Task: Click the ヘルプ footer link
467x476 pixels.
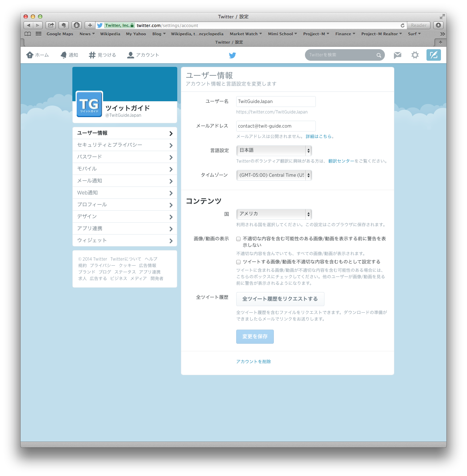Action: 151,259
